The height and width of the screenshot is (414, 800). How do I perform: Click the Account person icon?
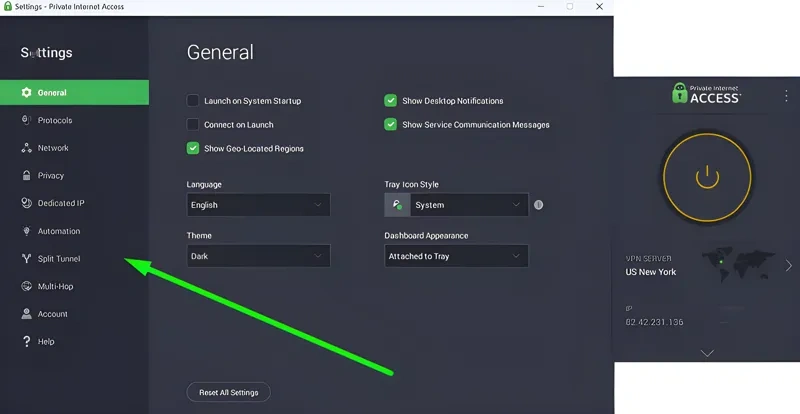[27, 314]
